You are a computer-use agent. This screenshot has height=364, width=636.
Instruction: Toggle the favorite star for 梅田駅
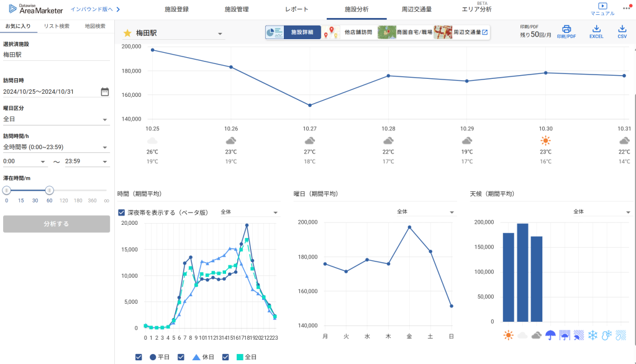(x=127, y=33)
